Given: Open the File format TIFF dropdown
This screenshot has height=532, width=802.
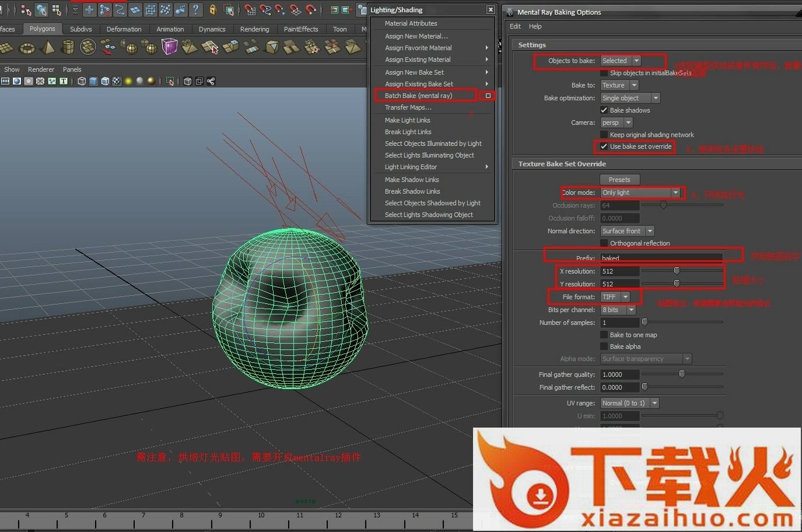Looking at the screenshot, I should click(x=615, y=297).
